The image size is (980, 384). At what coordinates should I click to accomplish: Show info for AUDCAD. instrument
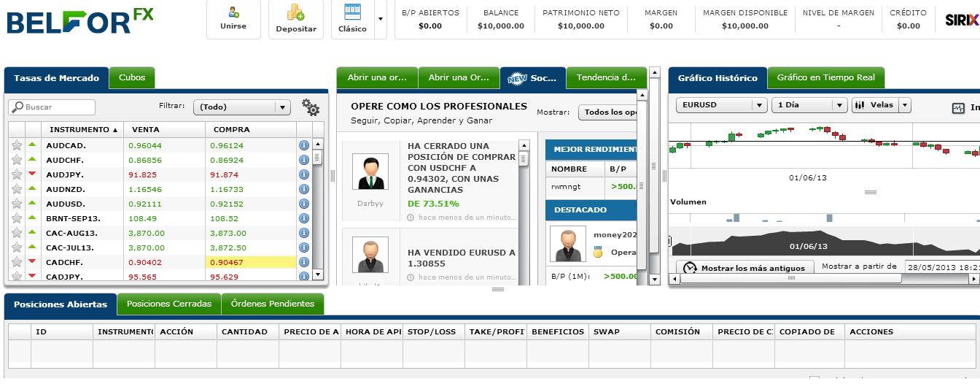tap(304, 145)
